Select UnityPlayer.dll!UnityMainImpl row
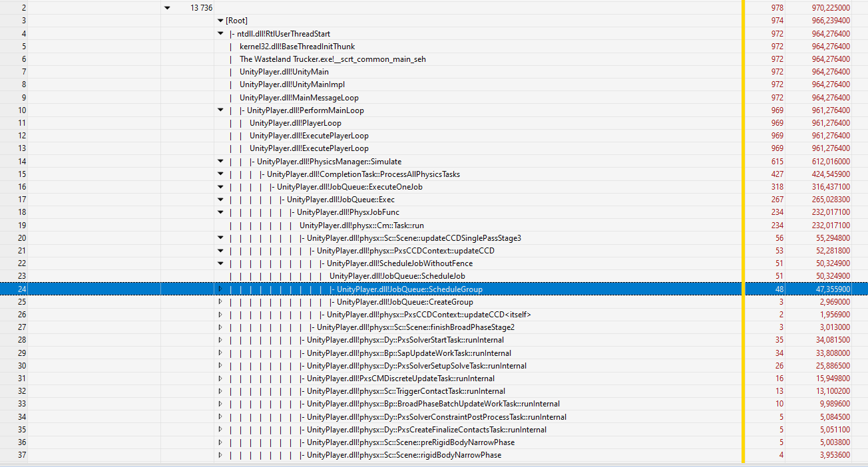Image resolution: width=868 pixels, height=467 pixels. (x=434, y=84)
